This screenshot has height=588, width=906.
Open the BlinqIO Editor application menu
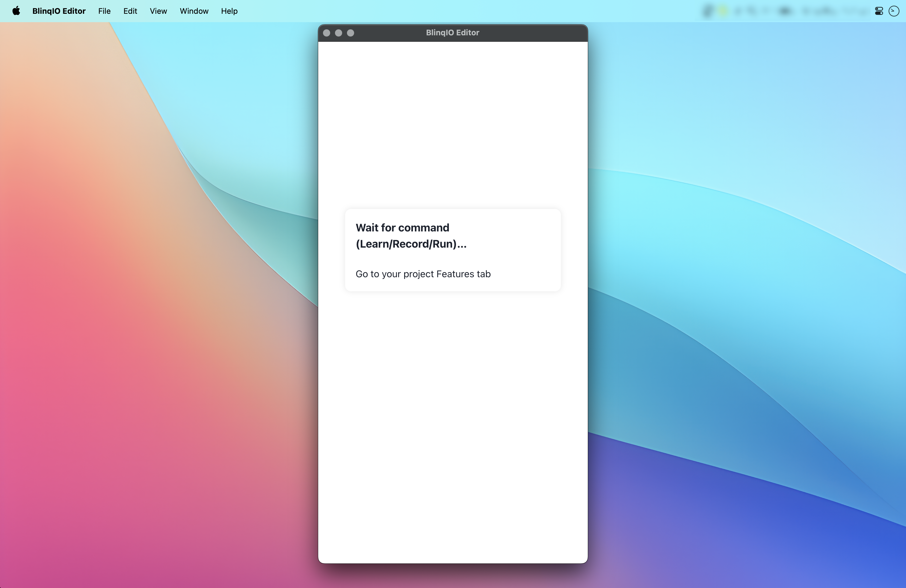tap(59, 11)
